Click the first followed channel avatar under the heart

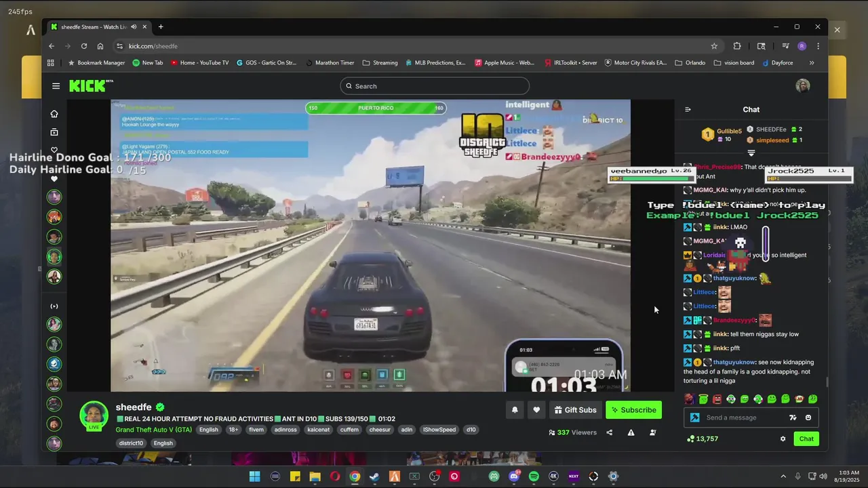[54, 197]
